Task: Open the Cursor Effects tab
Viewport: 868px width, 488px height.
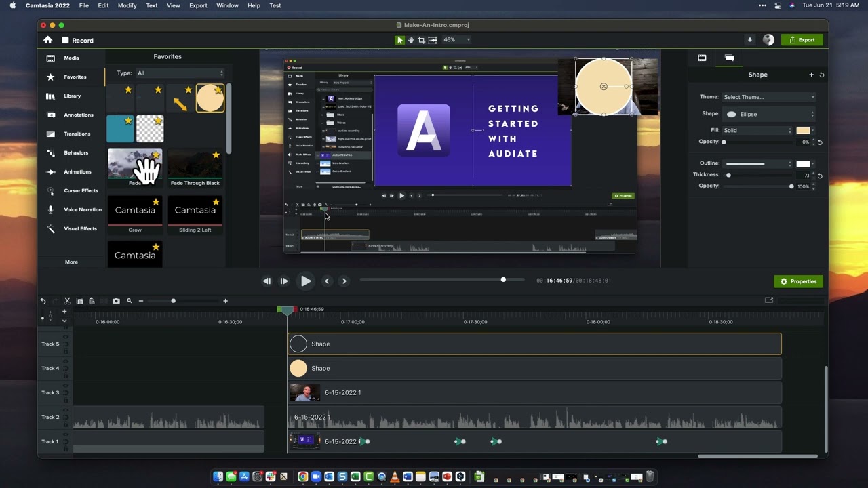Action: (x=71, y=191)
